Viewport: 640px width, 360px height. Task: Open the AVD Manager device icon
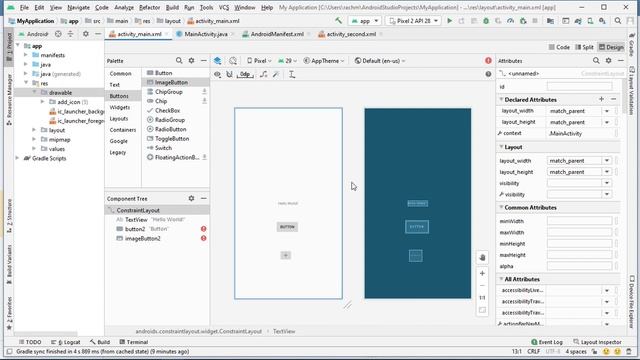[x=590, y=21]
